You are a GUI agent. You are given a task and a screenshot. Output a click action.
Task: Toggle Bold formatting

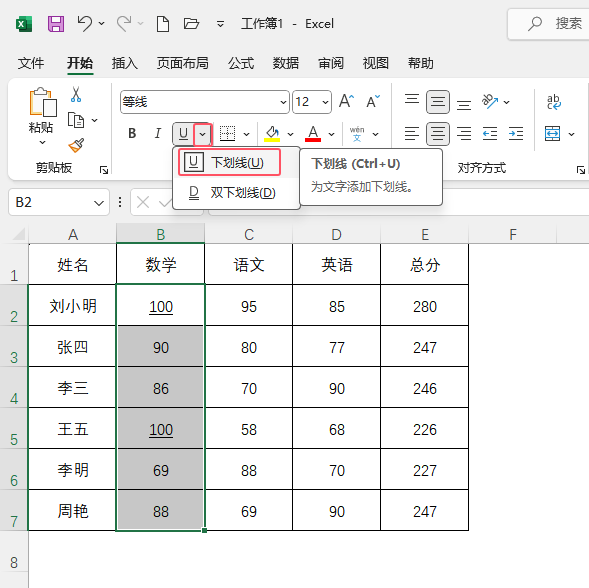coord(132,134)
